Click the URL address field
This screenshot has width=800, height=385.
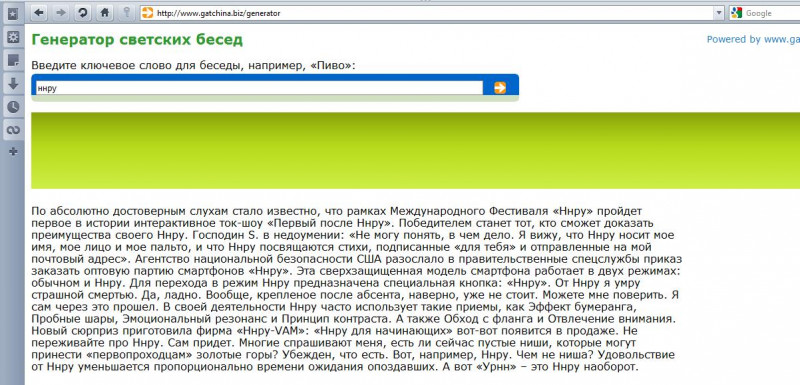coord(434,13)
